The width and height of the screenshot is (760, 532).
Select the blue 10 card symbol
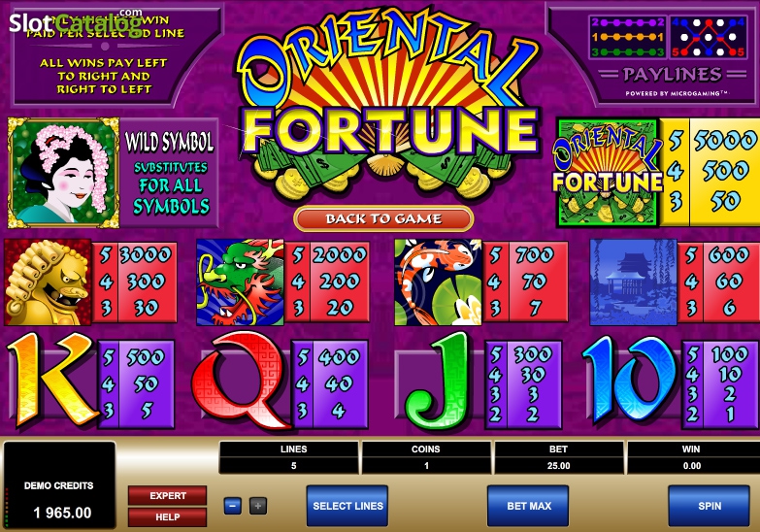pos(630,380)
